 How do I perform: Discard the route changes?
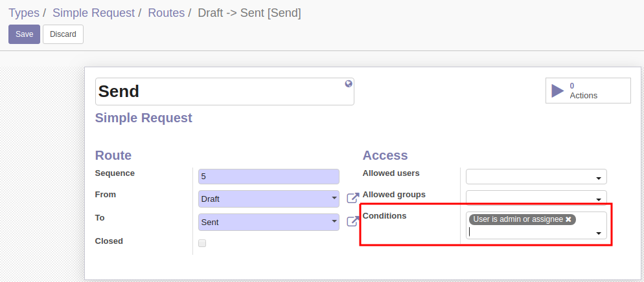point(63,34)
